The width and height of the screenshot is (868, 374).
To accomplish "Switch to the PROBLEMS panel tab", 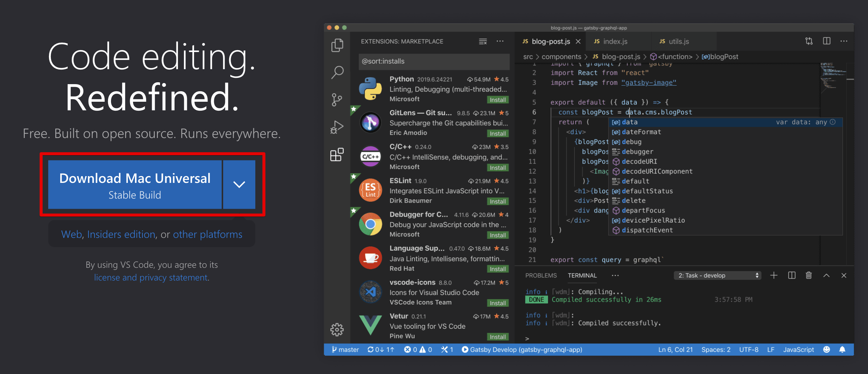I will (x=541, y=276).
